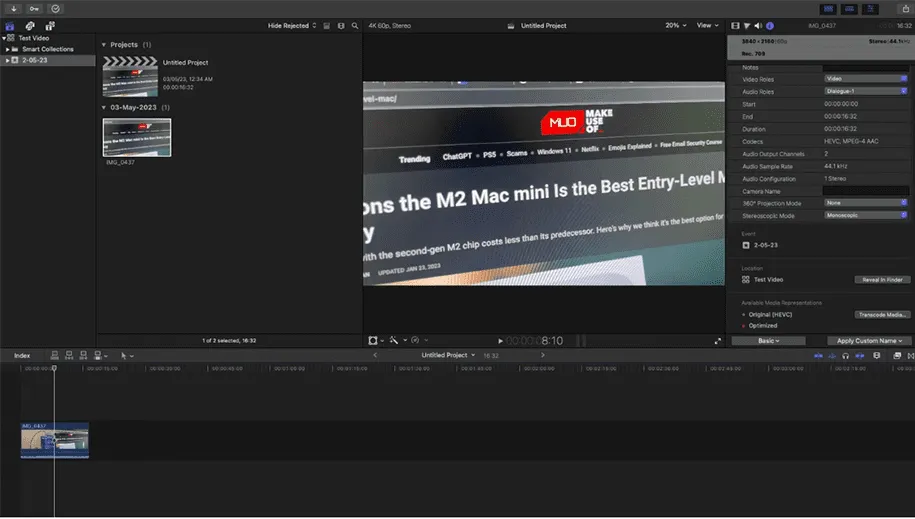This screenshot has width=915, height=519.
Task: Toggle filmstrip or list view in browser
Action: pyautogui.click(x=340, y=25)
